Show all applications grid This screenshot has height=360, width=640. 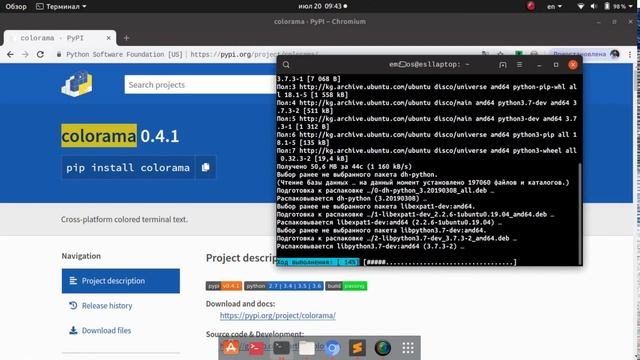coord(408,348)
